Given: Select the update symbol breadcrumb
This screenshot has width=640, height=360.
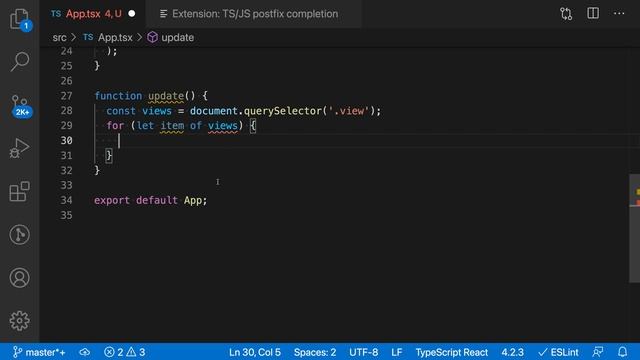Looking at the screenshot, I should [x=171, y=38].
